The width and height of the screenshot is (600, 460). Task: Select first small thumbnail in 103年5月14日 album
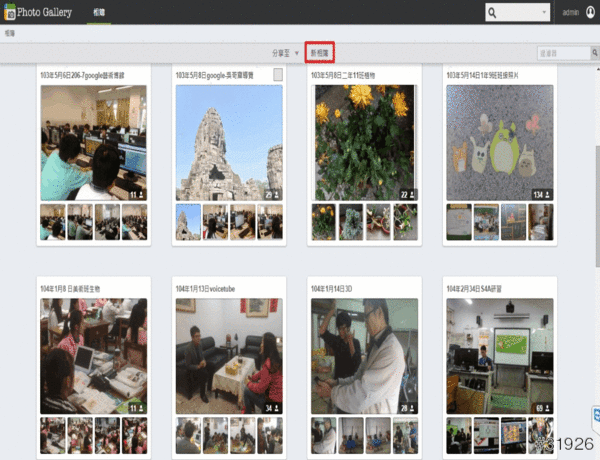(x=459, y=222)
